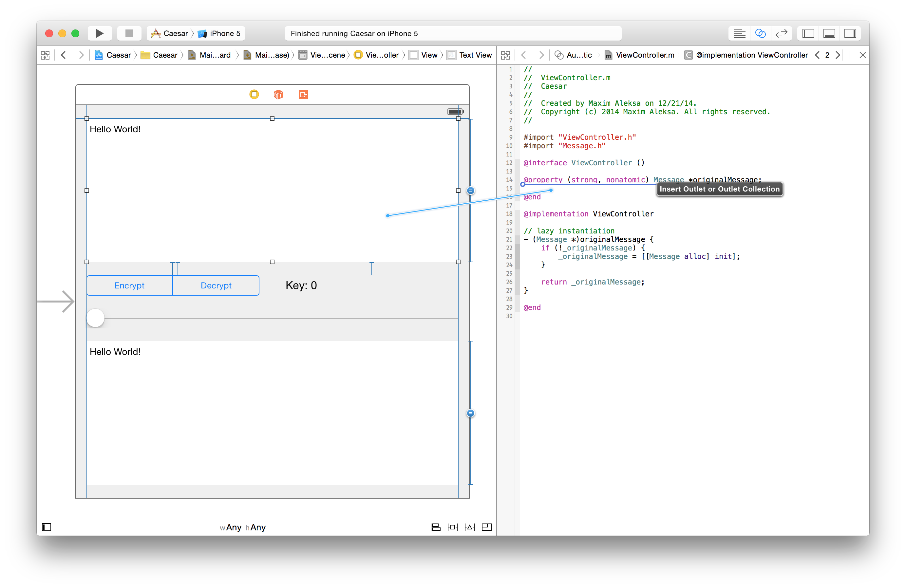Open @implementation ViewController symbol menu
This screenshot has height=588, width=906.
746,55
